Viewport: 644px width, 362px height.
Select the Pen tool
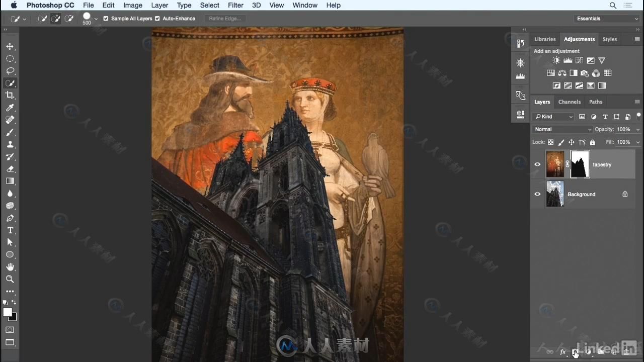(x=10, y=218)
